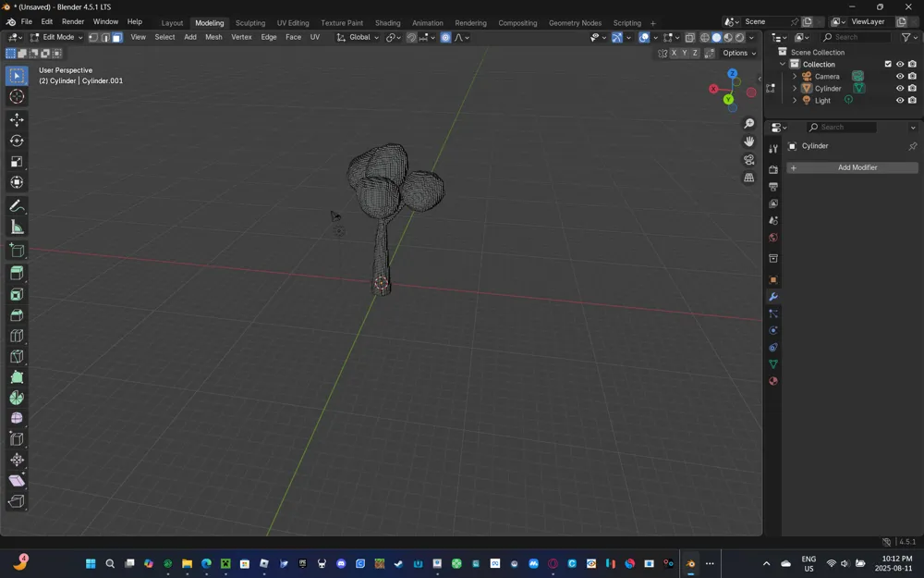
Task: Select the Inset Faces tool
Action: point(17,294)
